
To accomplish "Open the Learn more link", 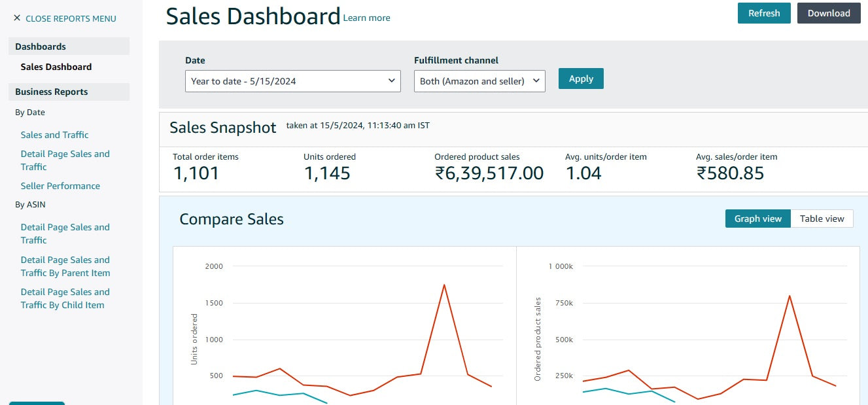I will tap(366, 18).
